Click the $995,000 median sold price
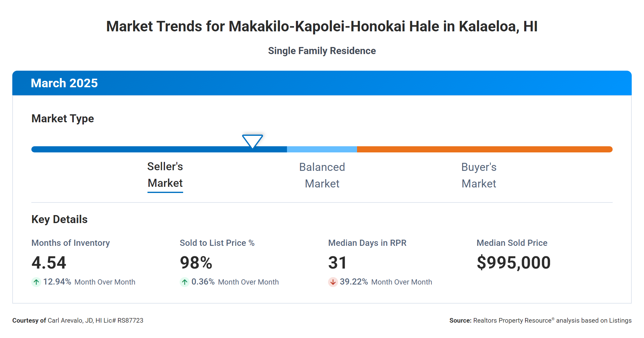The height and width of the screenshot is (338, 644). coord(513,263)
